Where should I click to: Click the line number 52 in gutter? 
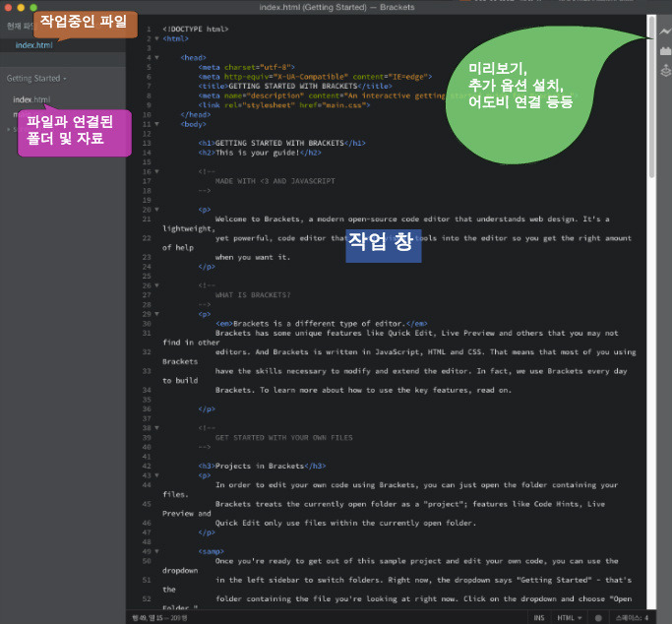(147, 598)
